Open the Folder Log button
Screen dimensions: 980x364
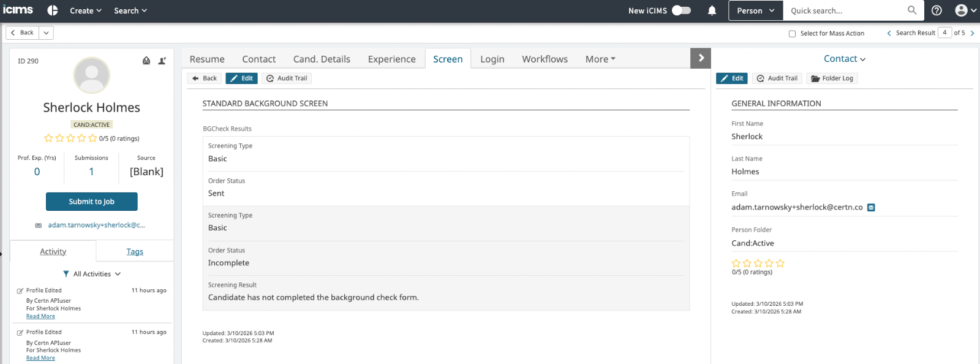pyautogui.click(x=832, y=78)
